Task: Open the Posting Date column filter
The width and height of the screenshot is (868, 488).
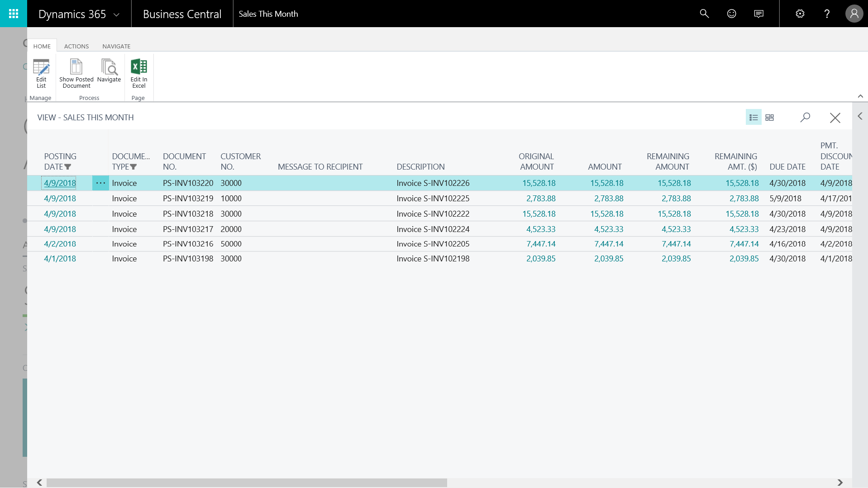Action: click(x=68, y=167)
